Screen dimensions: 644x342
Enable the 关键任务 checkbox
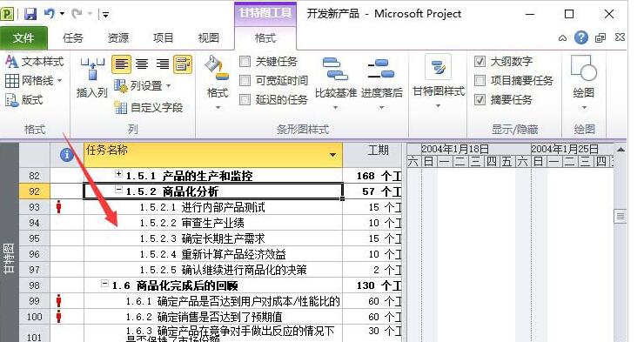click(x=245, y=62)
